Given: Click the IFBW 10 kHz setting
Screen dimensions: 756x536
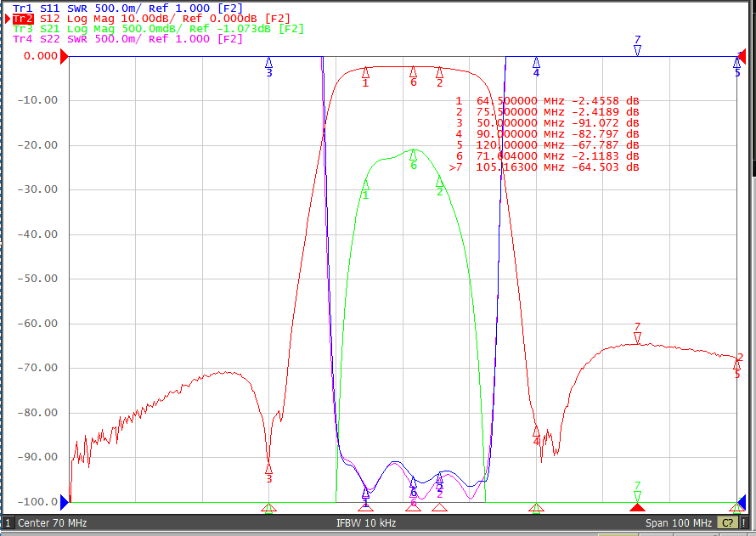Looking at the screenshot, I should (x=366, y=522).
